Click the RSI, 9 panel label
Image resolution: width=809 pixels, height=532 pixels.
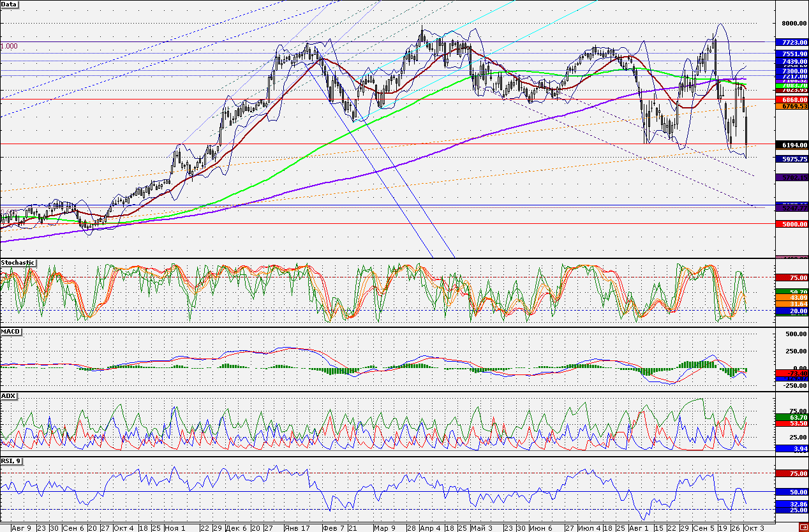point(13,461)
